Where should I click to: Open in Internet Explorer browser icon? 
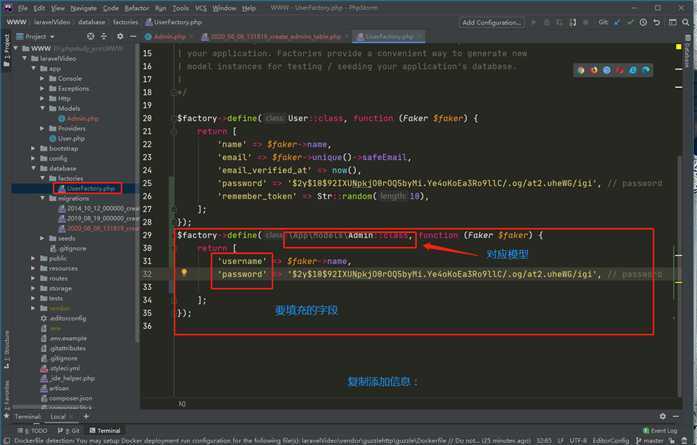(x=633, y=70)
